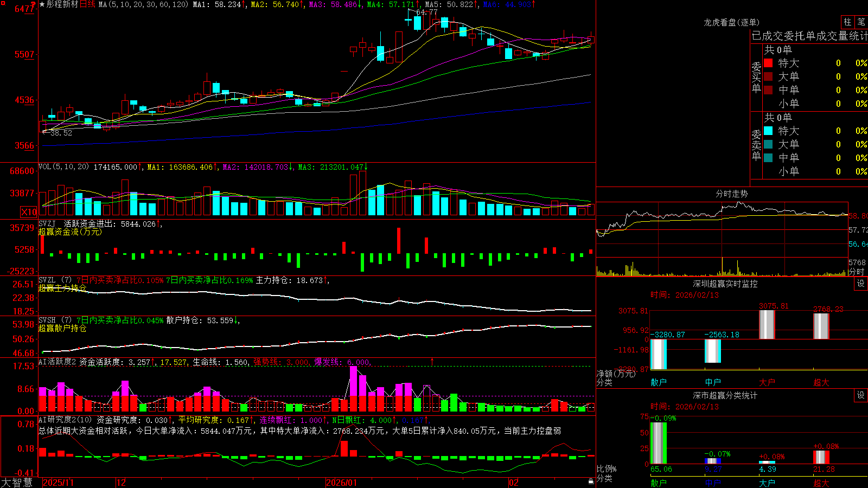
Task: Click the MA1: 58.234 value
Action: click(218, 4)
